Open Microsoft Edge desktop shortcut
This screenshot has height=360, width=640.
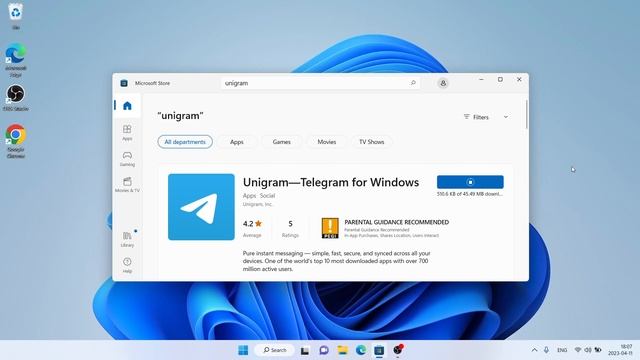coord(16,60)
